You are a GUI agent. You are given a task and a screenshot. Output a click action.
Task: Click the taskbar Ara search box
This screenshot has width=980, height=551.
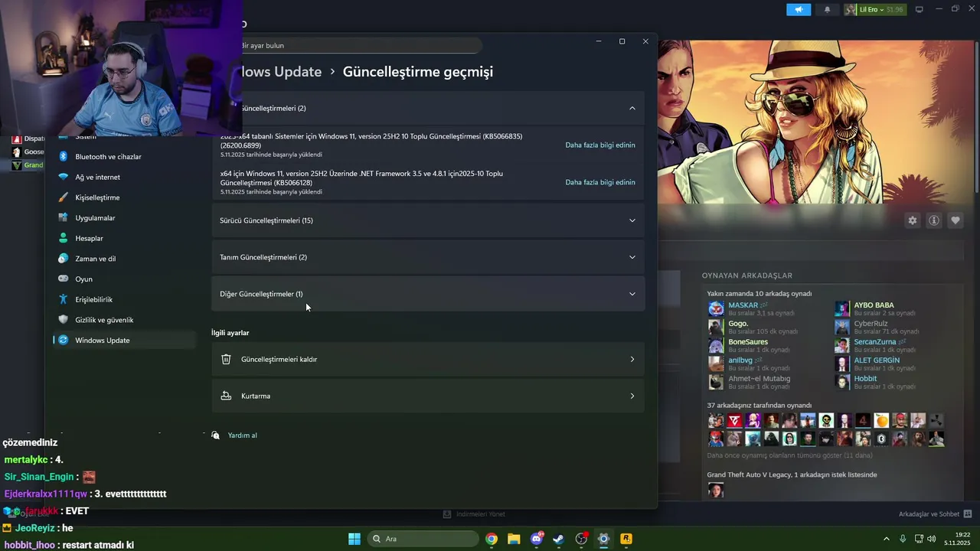(423, 539)
